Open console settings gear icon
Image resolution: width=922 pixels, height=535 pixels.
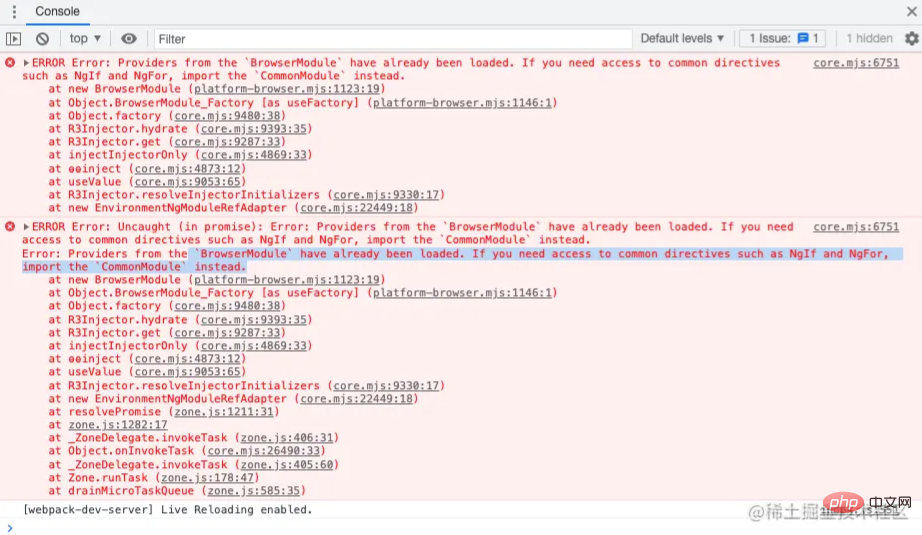tap(911, 38)
